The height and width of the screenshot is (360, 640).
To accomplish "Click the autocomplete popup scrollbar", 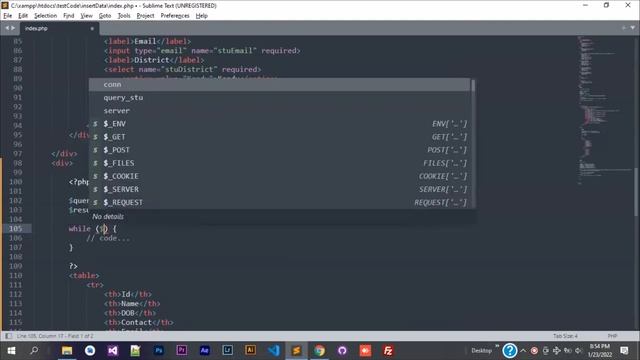I will click(x=473, y=86).
